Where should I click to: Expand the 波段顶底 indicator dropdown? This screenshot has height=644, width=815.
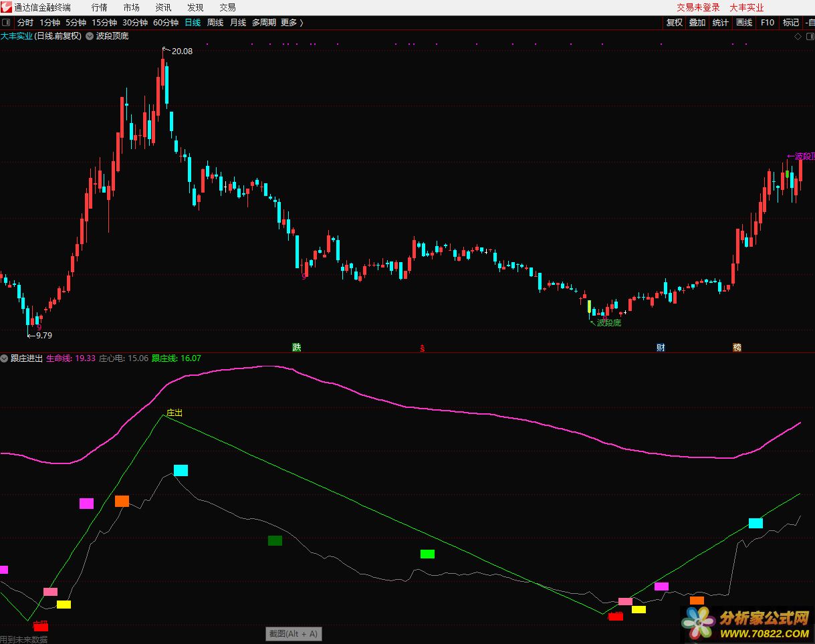[x=90, y=36]
